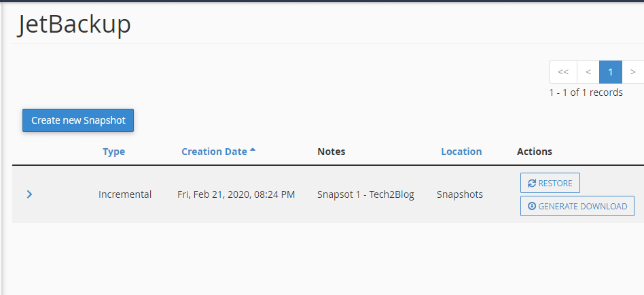Click the Fri, Feb 21, 2020 date cell
The height and width of the screenshot is (295, 644).
pos(236,194)
